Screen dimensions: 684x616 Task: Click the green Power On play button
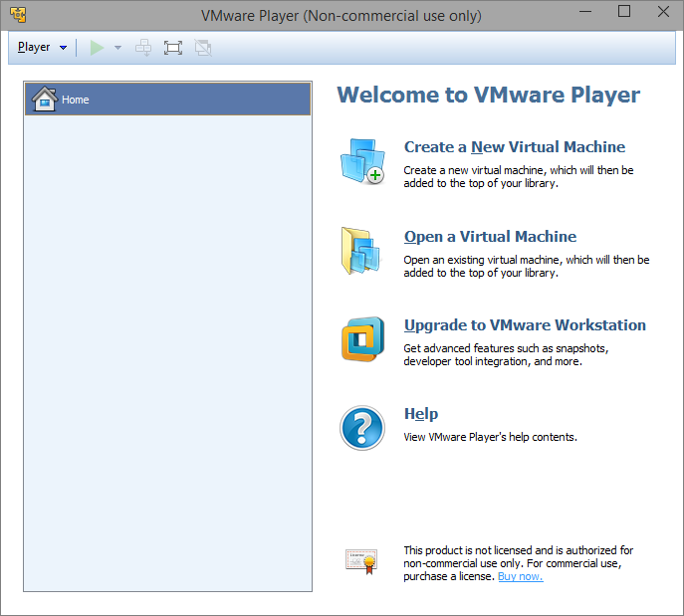[97, 48]
